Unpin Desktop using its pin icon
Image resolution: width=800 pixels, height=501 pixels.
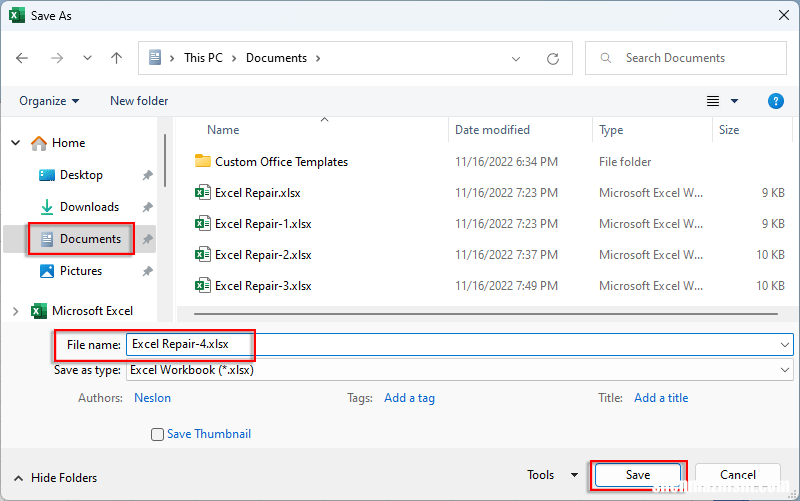[147, 176]
